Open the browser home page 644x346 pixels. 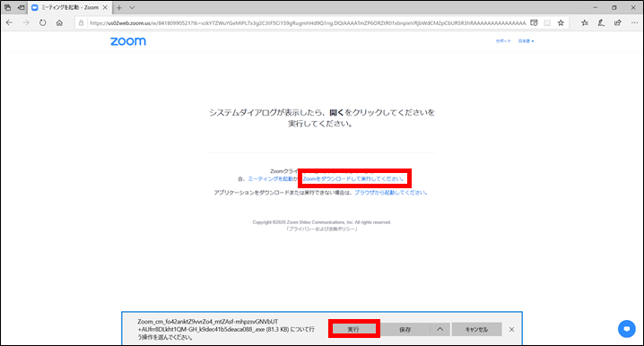[59, 23]
